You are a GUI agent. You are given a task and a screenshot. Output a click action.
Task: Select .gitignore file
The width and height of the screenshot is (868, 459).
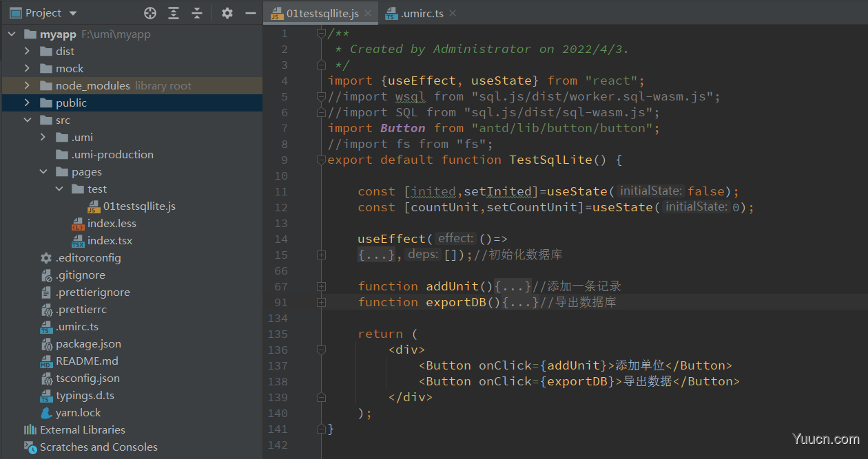(81, 275)
